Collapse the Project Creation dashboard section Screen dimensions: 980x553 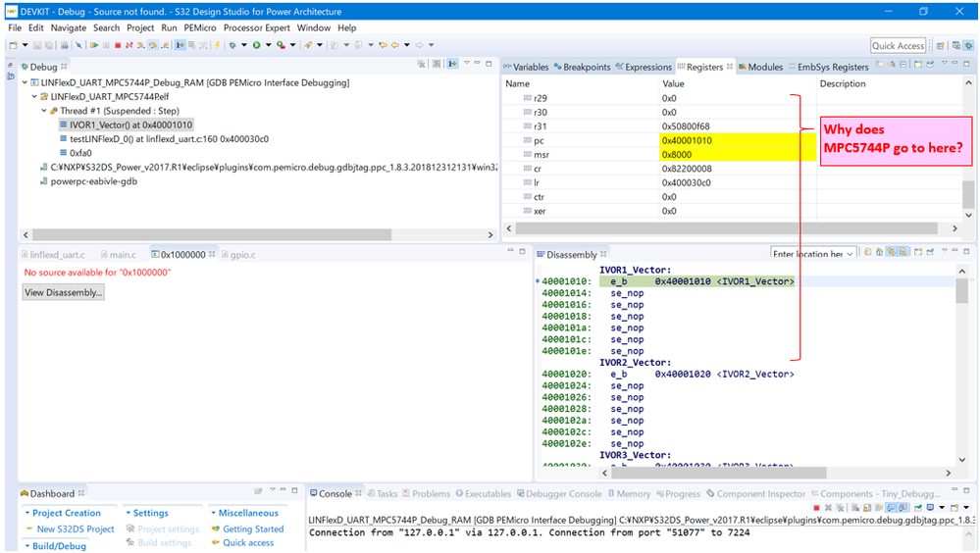click(x=27, y=513)
